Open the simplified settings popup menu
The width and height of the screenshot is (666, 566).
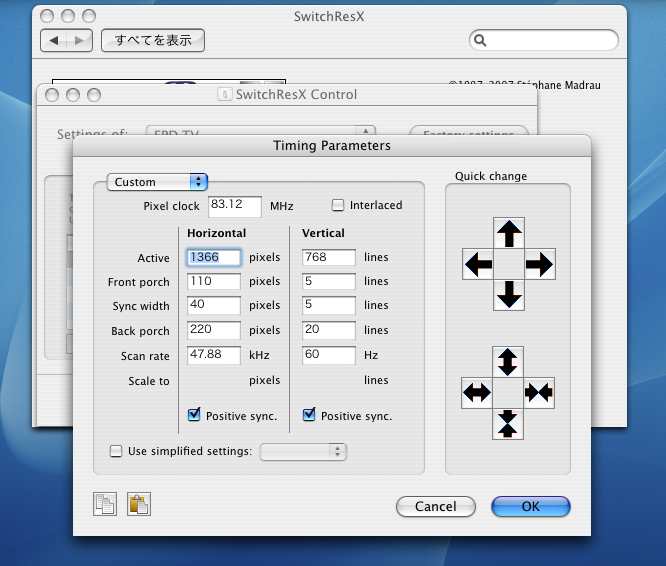pyautogui.click(x=303, y=452)
